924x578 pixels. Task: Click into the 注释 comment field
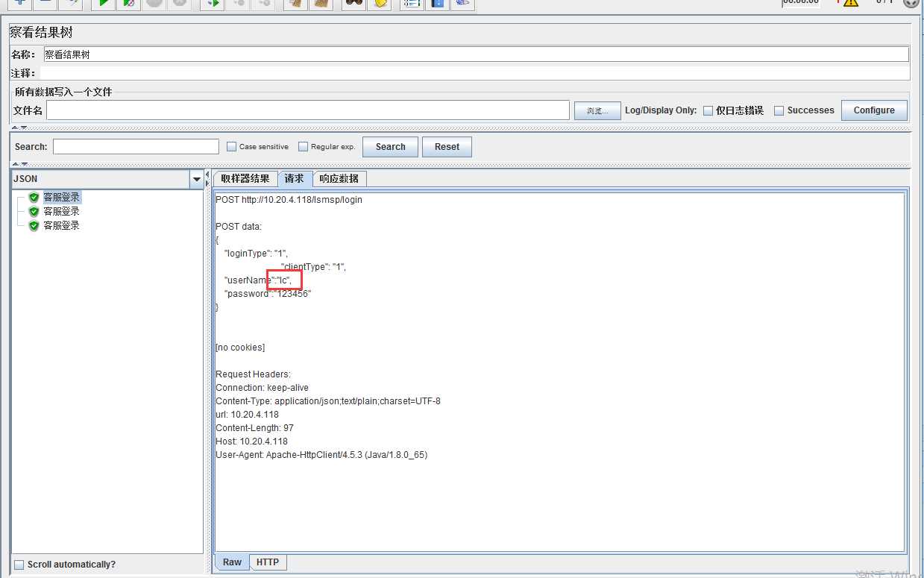pos(474,73)
